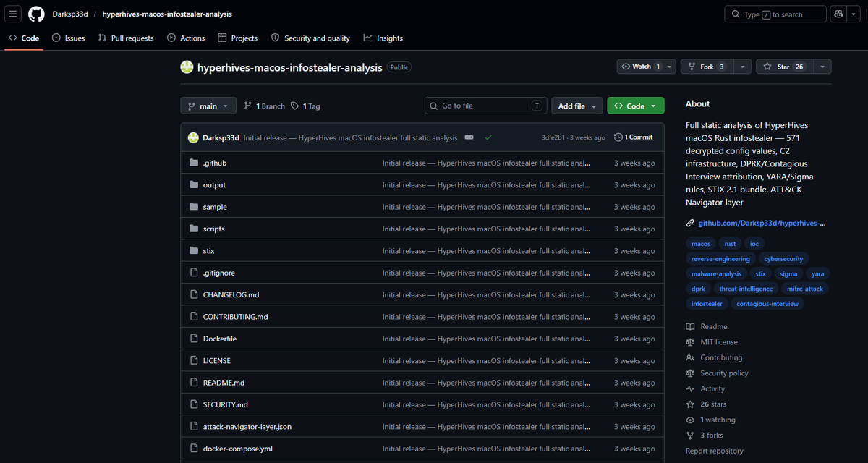Open CHANGELOG.md file
868x463 pixels.
[231, 295]
